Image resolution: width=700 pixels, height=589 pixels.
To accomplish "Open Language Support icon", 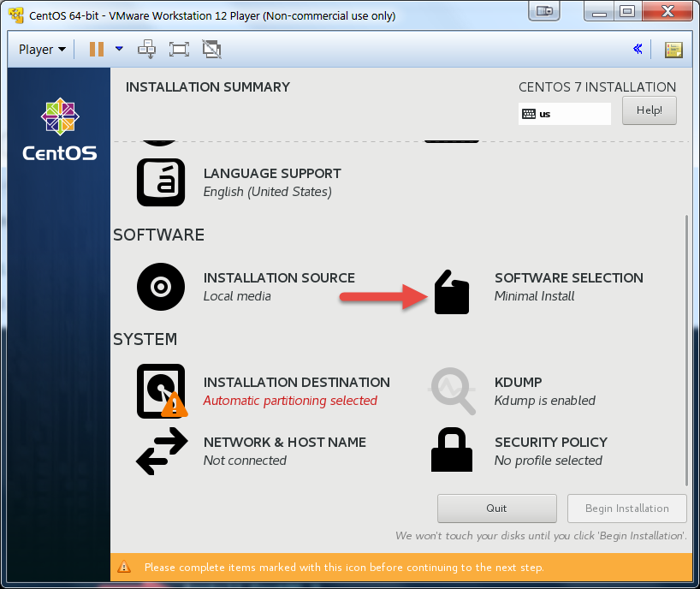I will click(x=161, y=182).
